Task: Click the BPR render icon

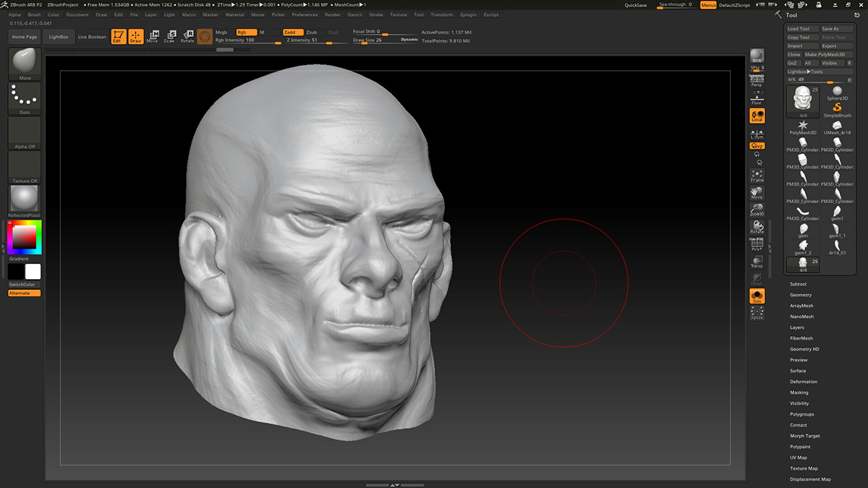Action: pos(757,56)
